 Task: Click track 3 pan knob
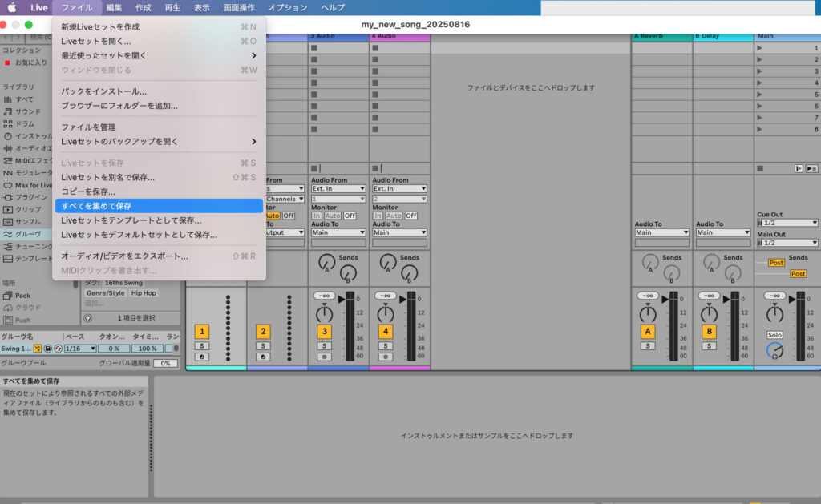(x=324, y=313)
